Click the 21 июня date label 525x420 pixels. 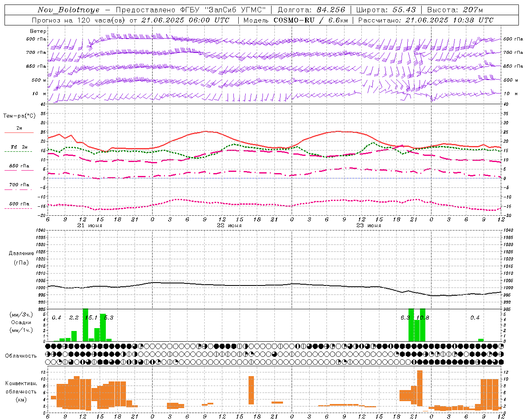(90, 226)
